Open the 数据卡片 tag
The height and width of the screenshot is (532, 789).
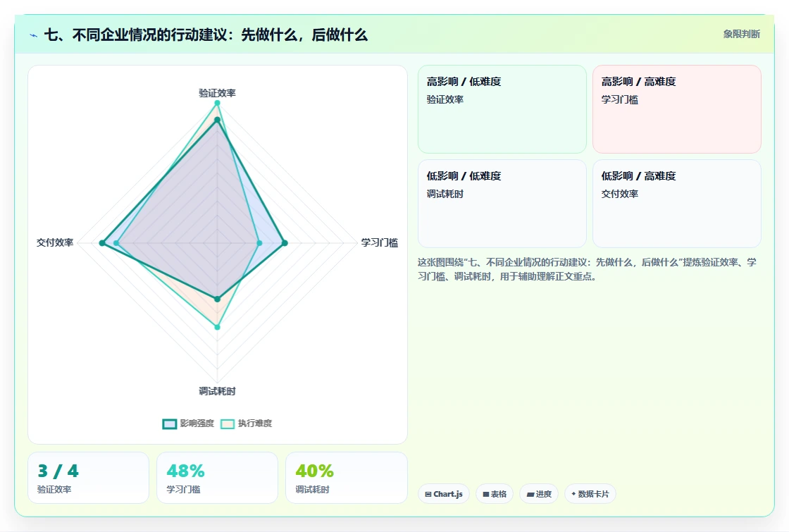click(590, 494)
